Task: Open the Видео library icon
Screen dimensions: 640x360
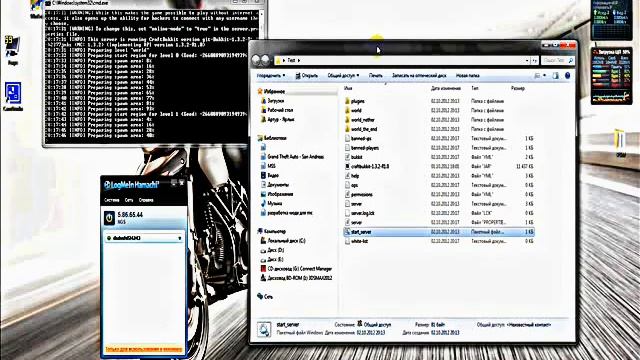Action: point(263,175)
